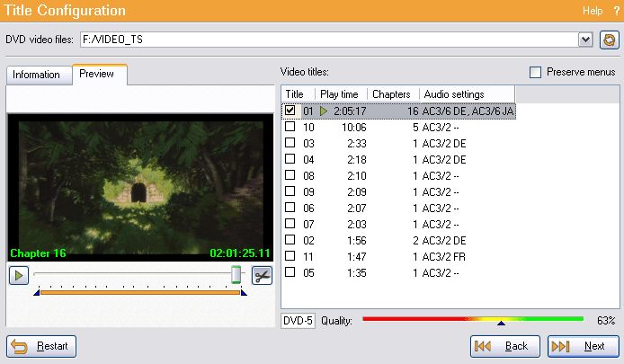Click Next to continue
This screenshot has height=364, width=624.
pos(584,346)
